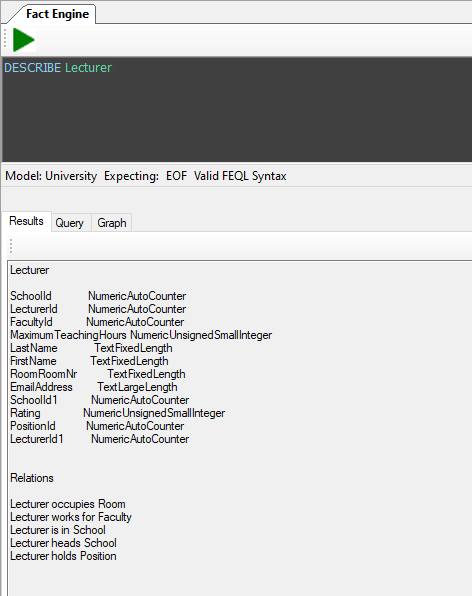
Task: Select the MaximumTeachingHours row in results
Action: click(141, 335)
